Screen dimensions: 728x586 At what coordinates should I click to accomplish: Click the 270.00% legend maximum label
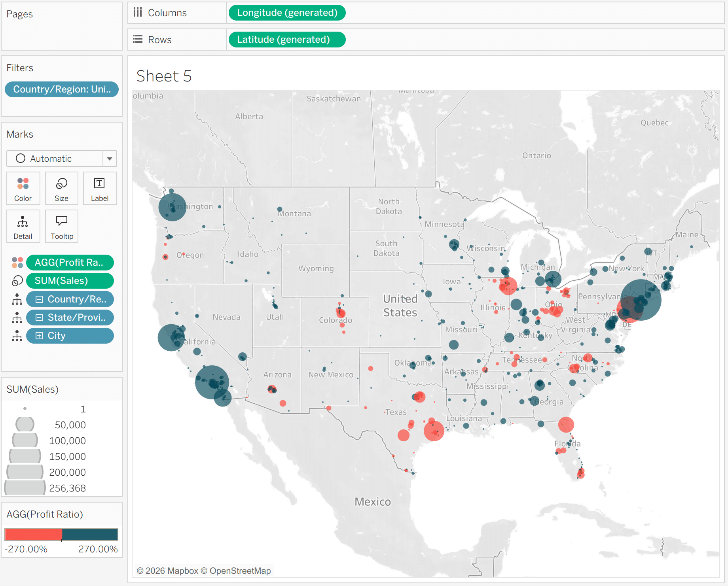98,549
